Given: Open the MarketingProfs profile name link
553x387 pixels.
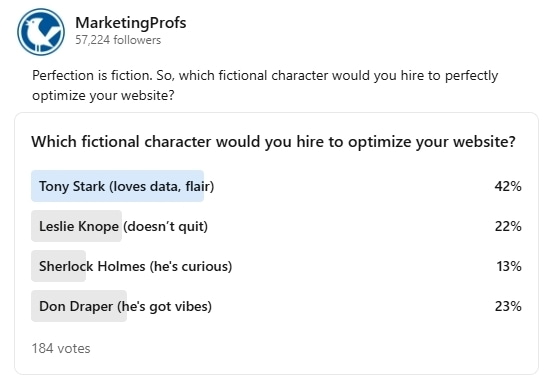Looking at the screenshot, I should [130, 23].
